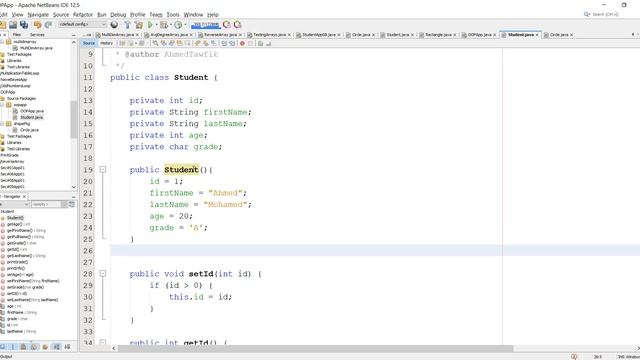Switch to the TestingArrays.java editor tab
The width and height of the screenshot is (640, 360).
(269, 35)
